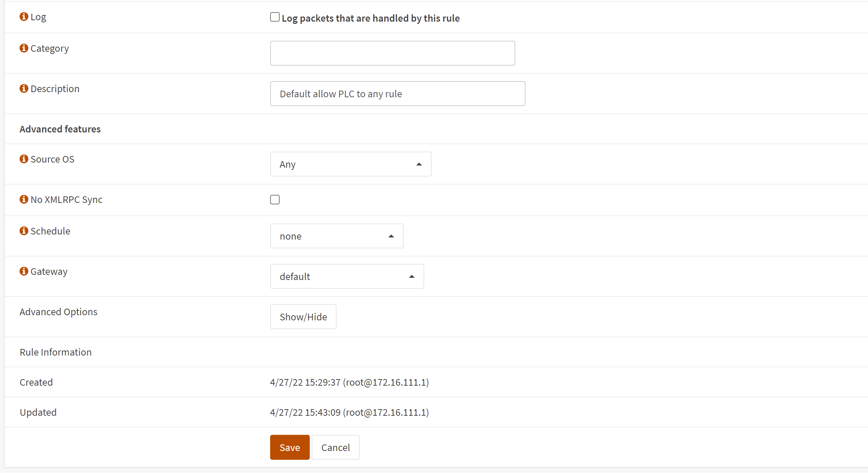Click the Rule Information section heading
The height and width of the screenshot is (473, 868).
pyautogui.click(x=56, y=352)
